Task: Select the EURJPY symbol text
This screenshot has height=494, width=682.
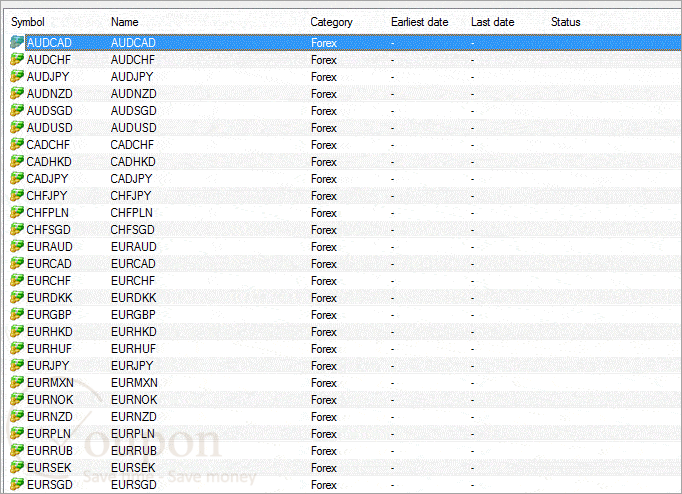Action: 48,365
